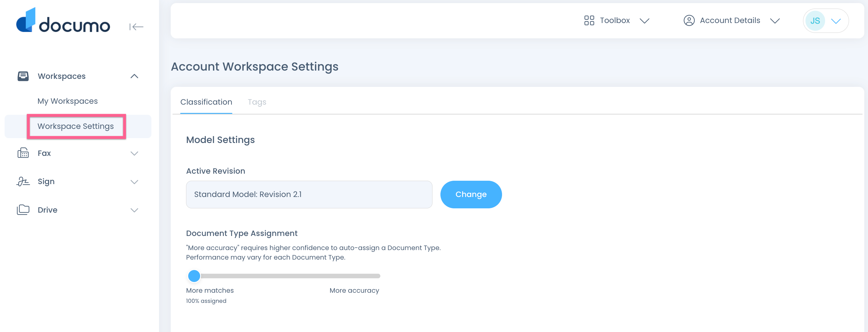Open the Account Details dropdown arrow
The height and width of the screenshot is (332, 868).
click(775, 21)
